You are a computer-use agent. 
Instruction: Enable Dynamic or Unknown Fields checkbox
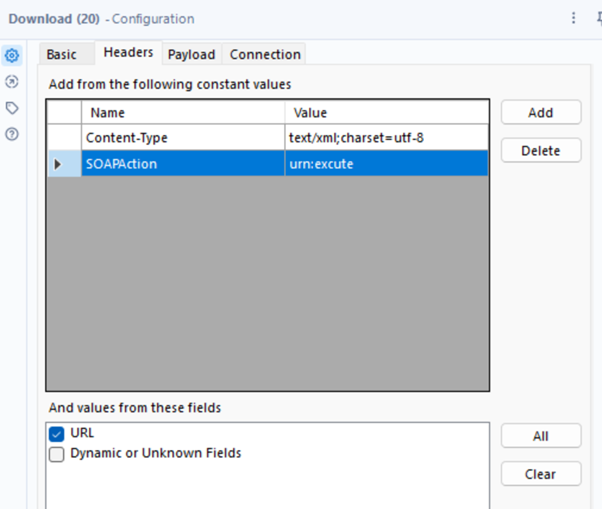[57, 454]
